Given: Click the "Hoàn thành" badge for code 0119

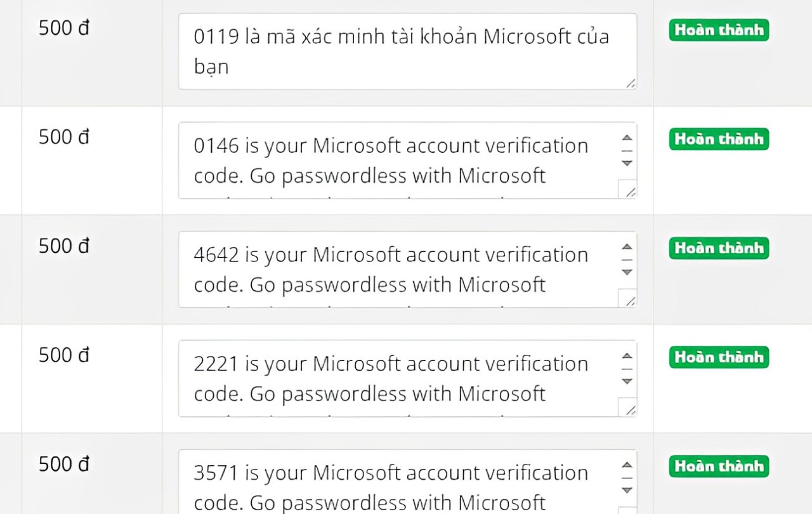Looking at the screenshot, I should 719,30.
